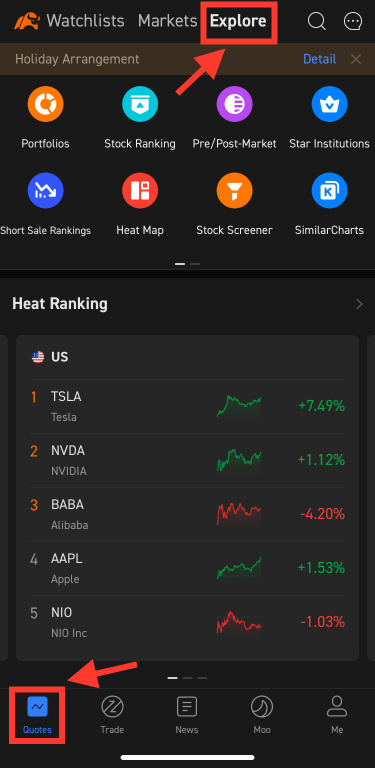Tap the Pre/Post-Market icon
The height and width of the screenshot is (768, 375).
(x=234, y=104)
